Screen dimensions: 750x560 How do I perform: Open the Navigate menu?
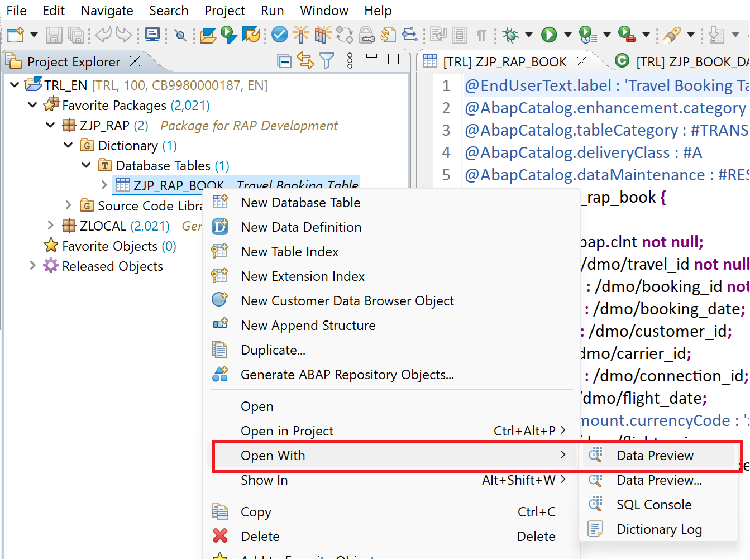click(107, 11)
